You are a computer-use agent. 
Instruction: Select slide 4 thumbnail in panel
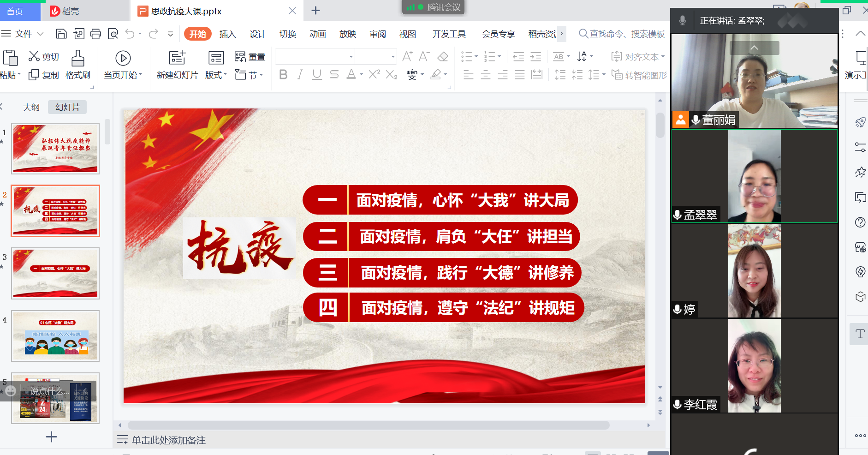pos(55,335)
